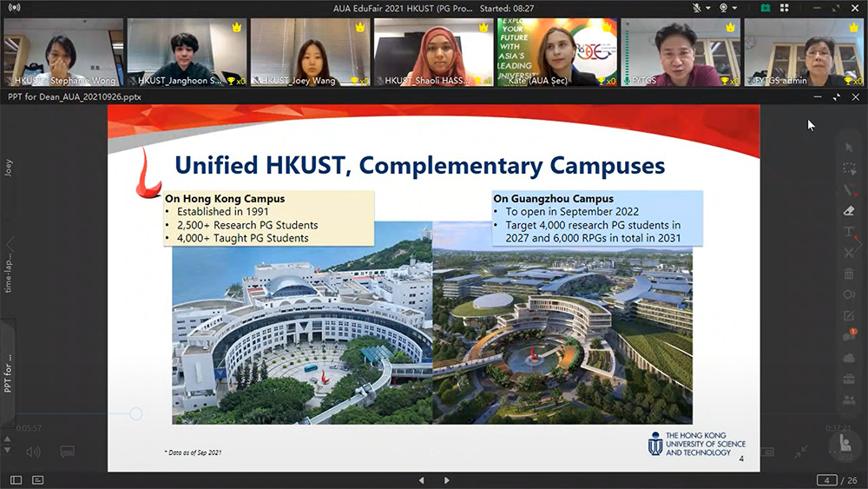Viewport: 868px width, 489px height.
Task: Select the scissors cut tool
Action: pos(849,253)
